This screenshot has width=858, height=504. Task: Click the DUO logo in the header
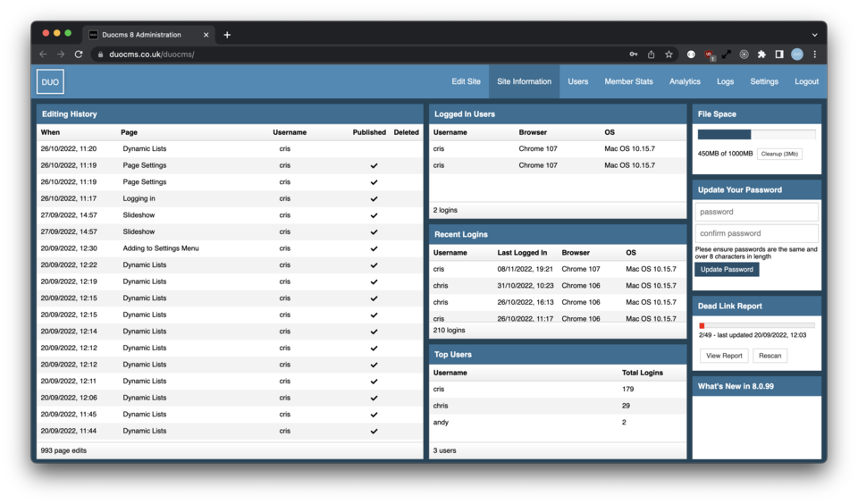coord(50,81)
